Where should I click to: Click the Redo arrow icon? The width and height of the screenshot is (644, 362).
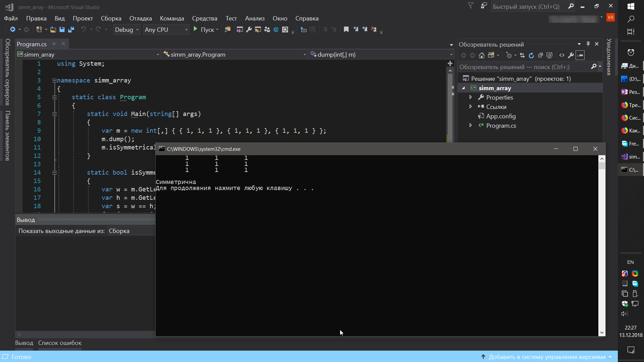pos(98,29)
